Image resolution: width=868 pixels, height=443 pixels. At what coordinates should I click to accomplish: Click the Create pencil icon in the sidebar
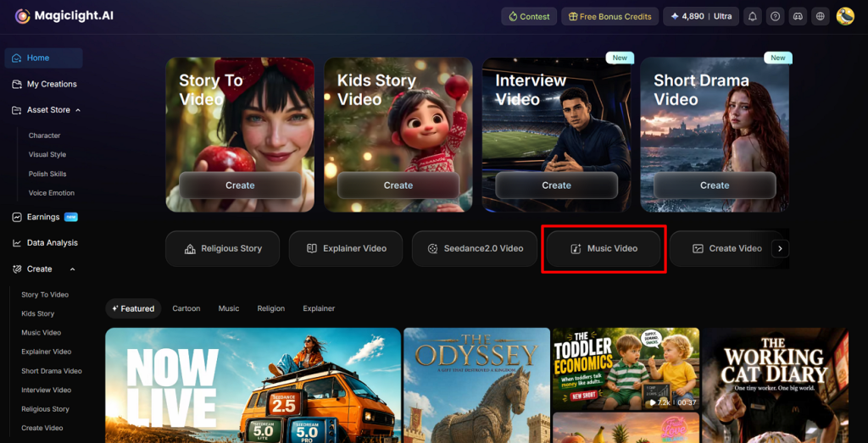[17, 269]
